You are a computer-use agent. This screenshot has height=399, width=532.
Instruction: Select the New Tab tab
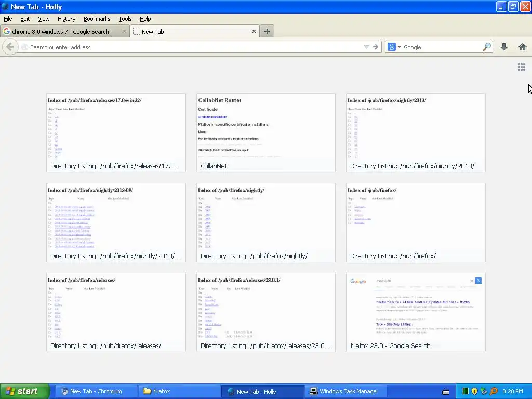[195, 32]
